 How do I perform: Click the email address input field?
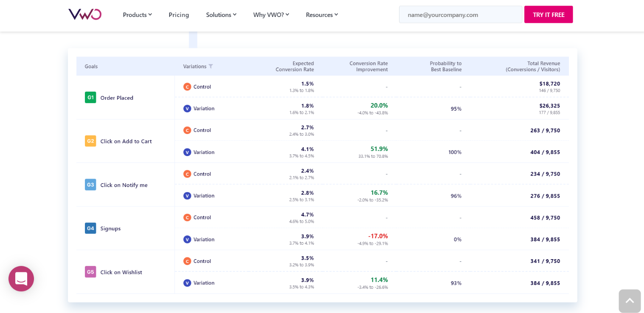pos(460,14)
